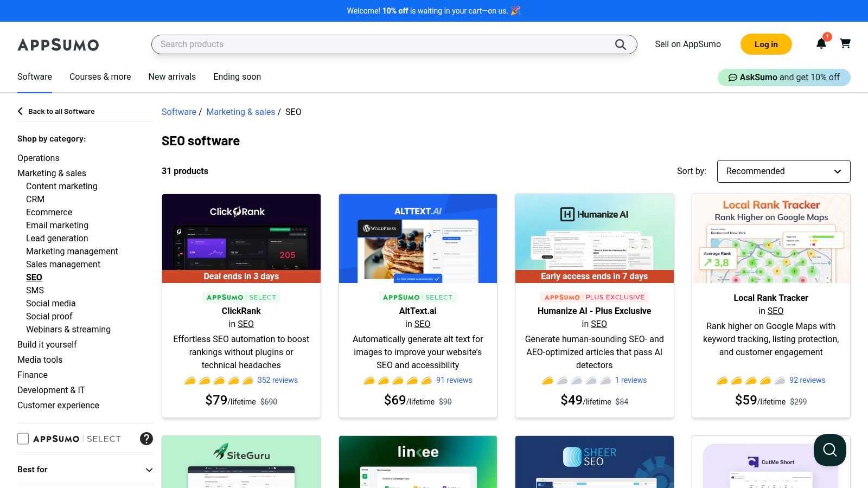Viewport: 868px width, 488px height.
Task: Open the Sort by Recommended dropdown
Action: point(783,171)
